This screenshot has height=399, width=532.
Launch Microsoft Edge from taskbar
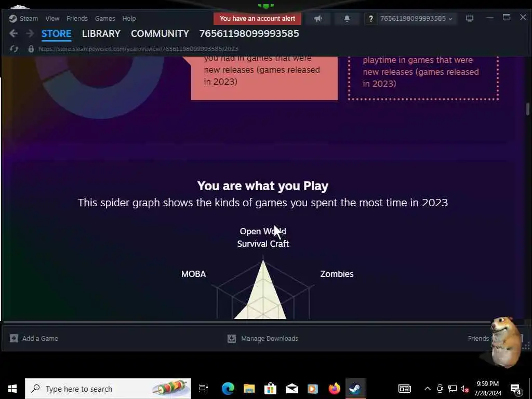(228, 389)
